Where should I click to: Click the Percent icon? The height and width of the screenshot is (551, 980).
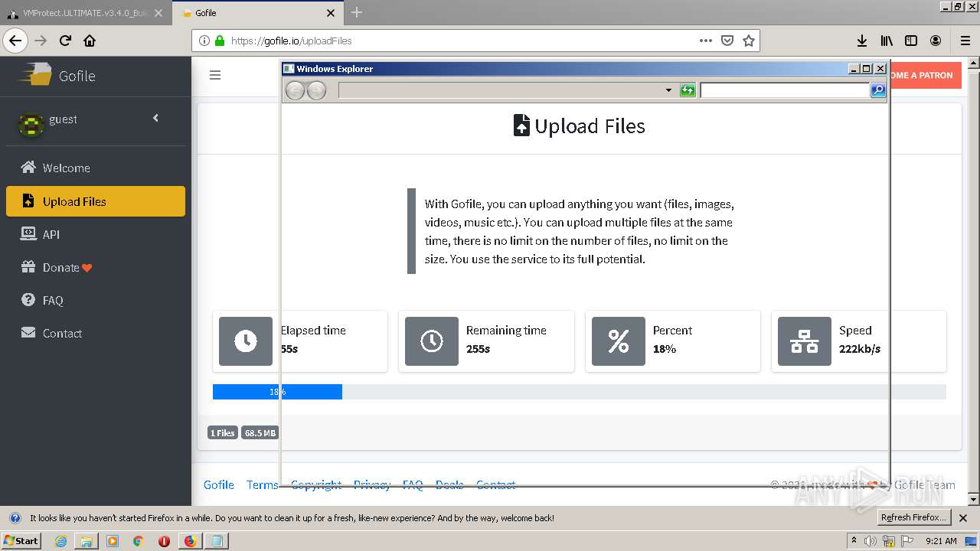[x=619, y=341]
